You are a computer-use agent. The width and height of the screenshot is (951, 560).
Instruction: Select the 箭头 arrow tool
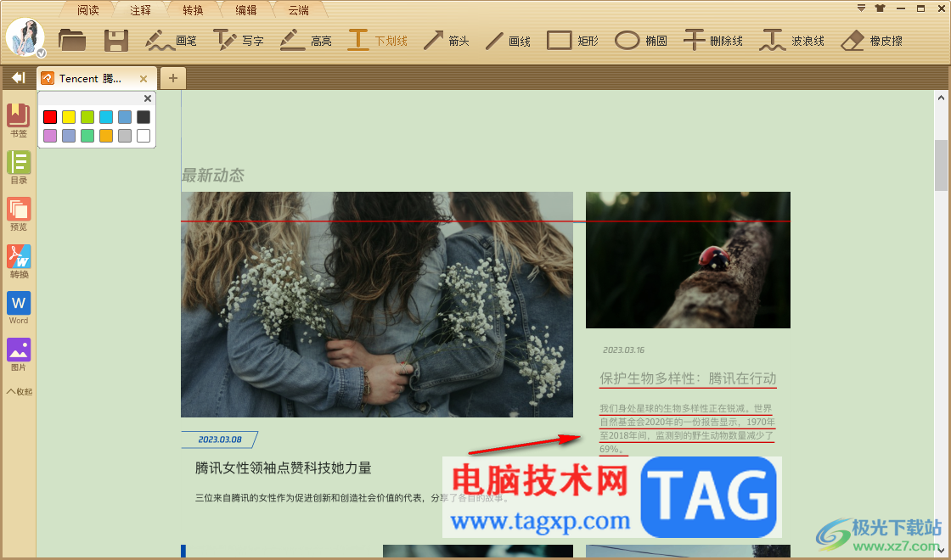[x=446, y=40]
